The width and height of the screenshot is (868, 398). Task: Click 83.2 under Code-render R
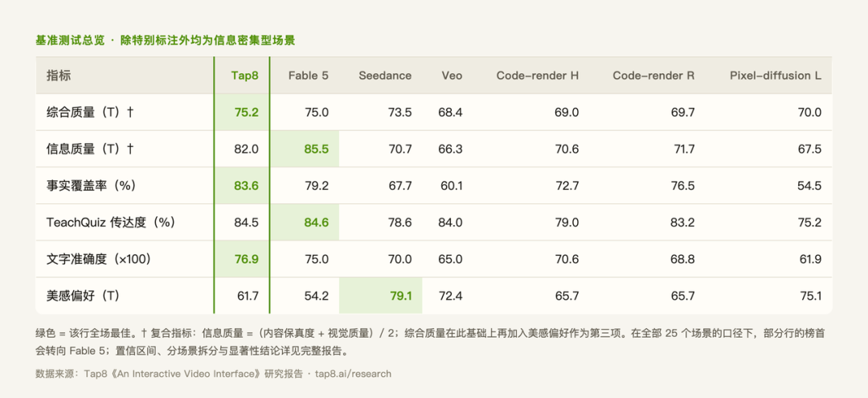683,223
